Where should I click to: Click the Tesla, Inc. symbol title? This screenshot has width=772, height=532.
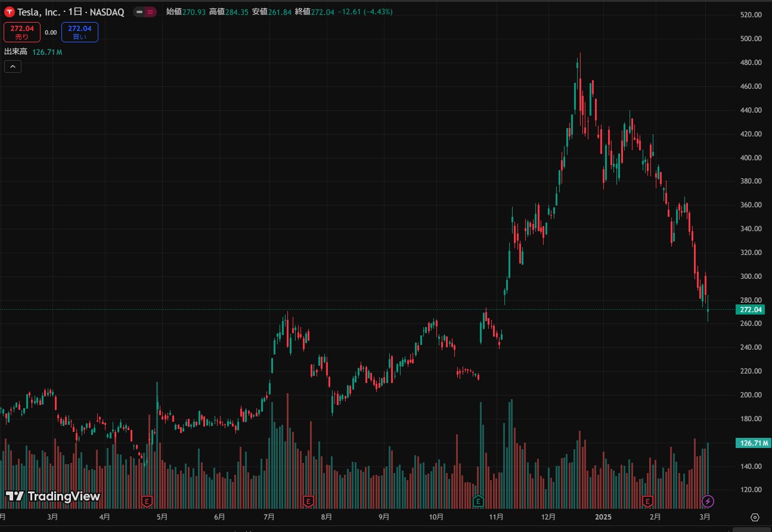(39, 12)
